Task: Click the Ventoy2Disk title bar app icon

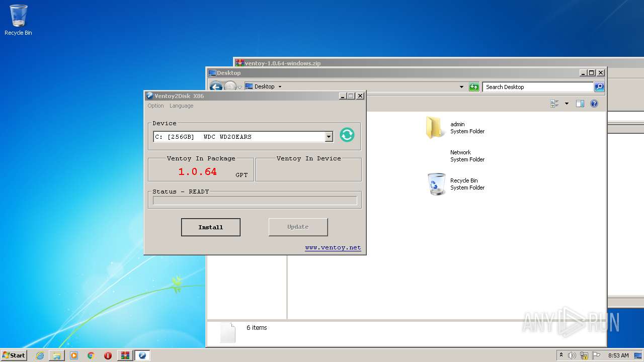Action: click(149, 96)
